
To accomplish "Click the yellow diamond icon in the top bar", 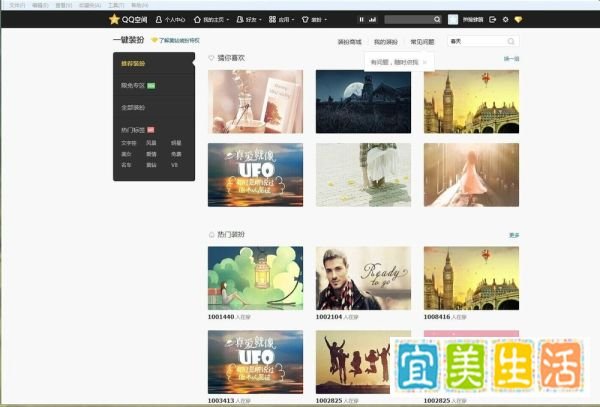I will click(x=518, y=20).
